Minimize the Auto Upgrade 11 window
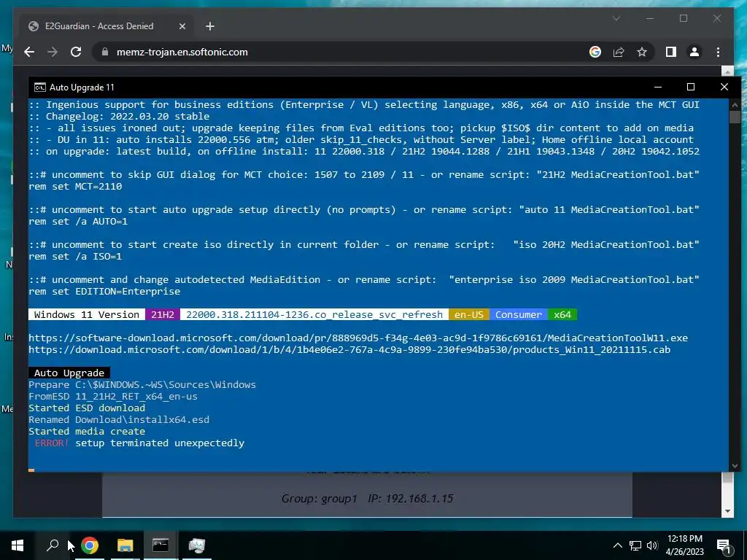 click(658, 87)
